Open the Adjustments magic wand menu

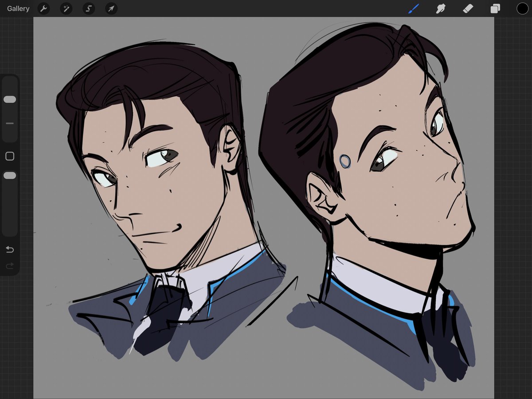coord(66,8)
